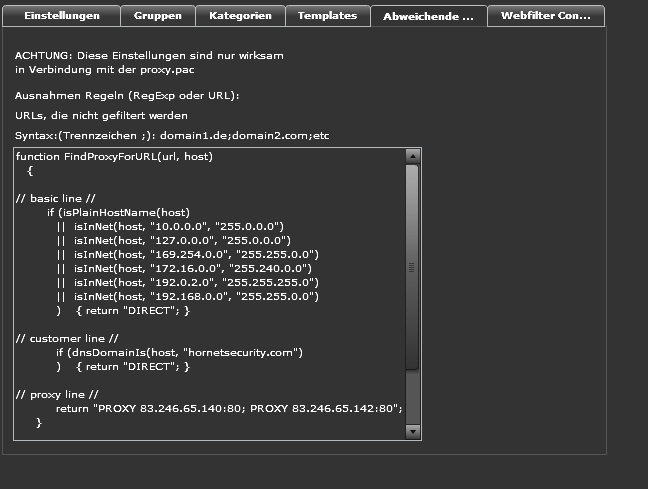Open the Kategorien tab
The height and width of the screenshot is (489, 648).
coord(240,16)
